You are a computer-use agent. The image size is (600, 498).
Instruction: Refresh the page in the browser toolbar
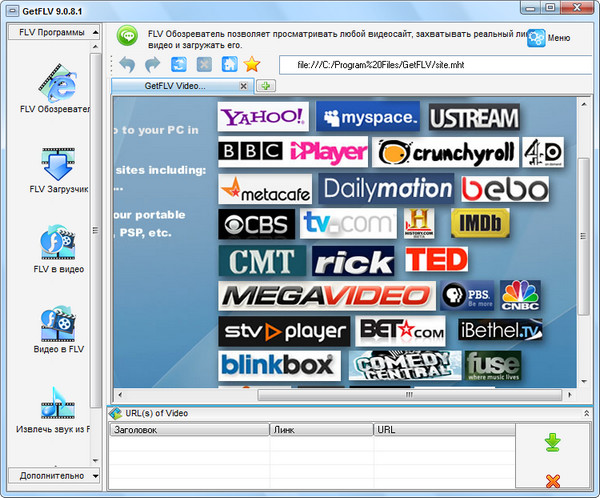(179, 65)
